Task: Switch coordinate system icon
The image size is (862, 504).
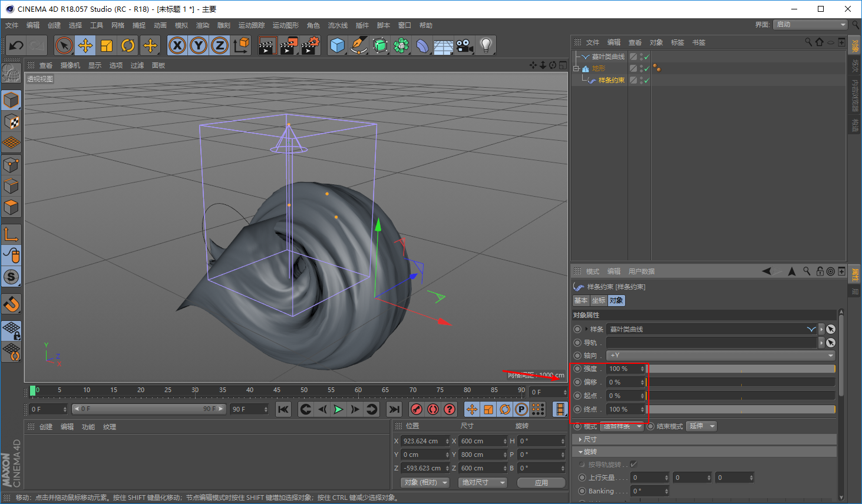Action: click(x=241, y=45)
